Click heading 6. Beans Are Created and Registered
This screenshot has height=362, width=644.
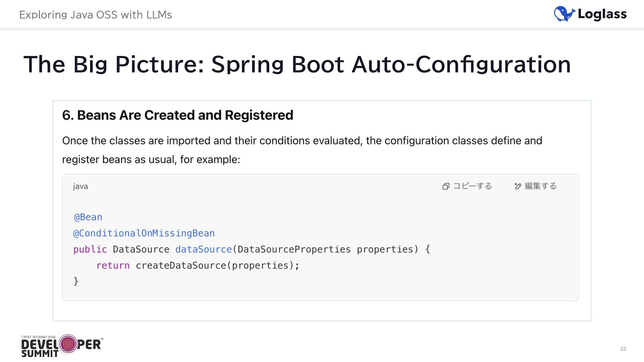177,115
